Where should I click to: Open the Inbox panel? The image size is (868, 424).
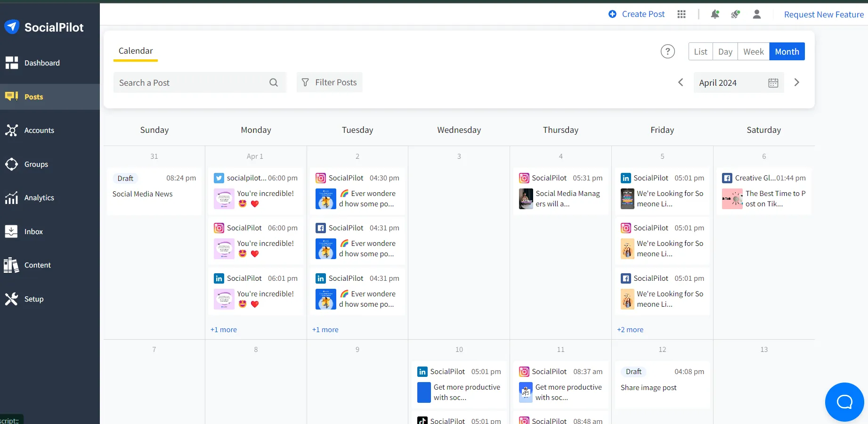[33, 231]
